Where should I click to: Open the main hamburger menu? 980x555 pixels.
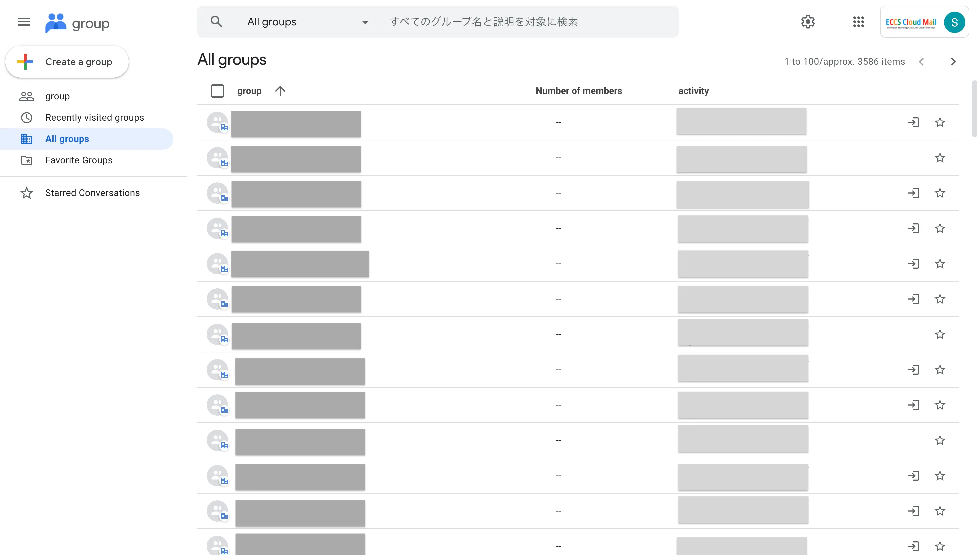coord(24,22)
